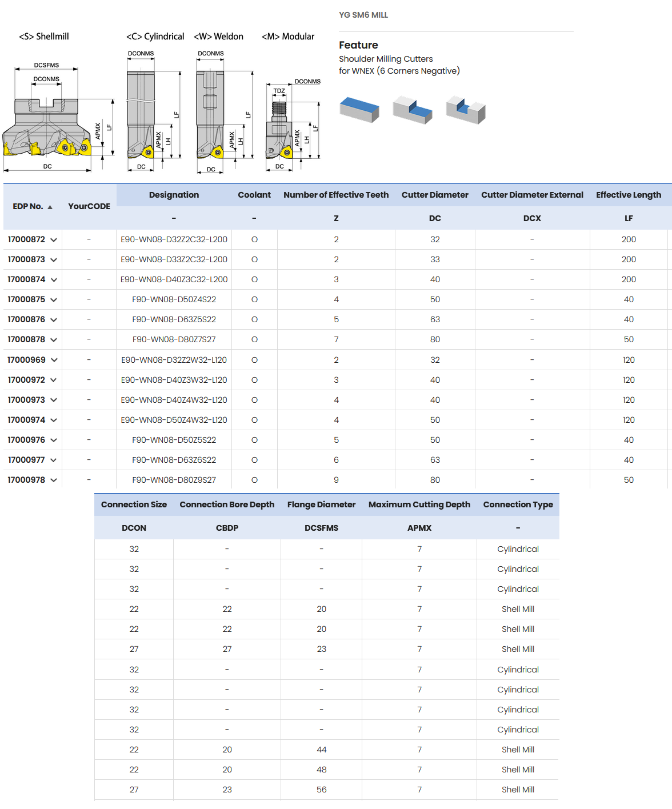Image resolution: width=672 pixels, height=809 pixels.
Task: Expand row chevron for EDP 17000974
Action: [54, 420]
